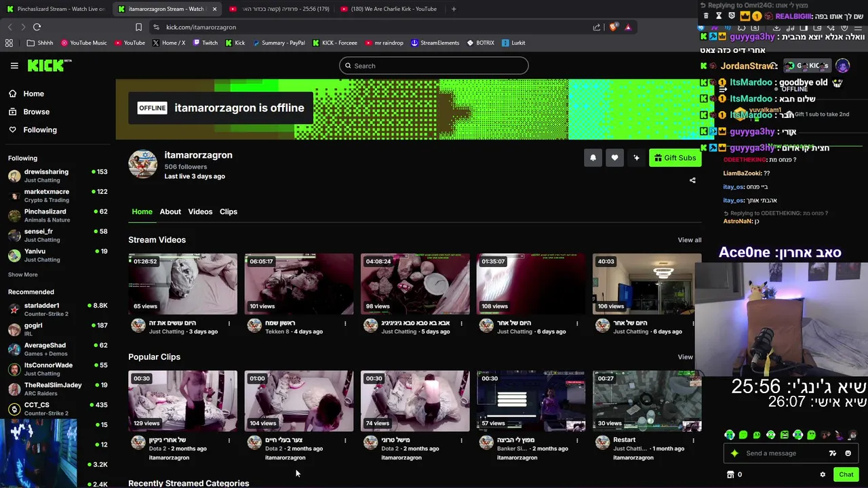
Task: Open marketxmatrce followed channel
Action: (57, 195)
